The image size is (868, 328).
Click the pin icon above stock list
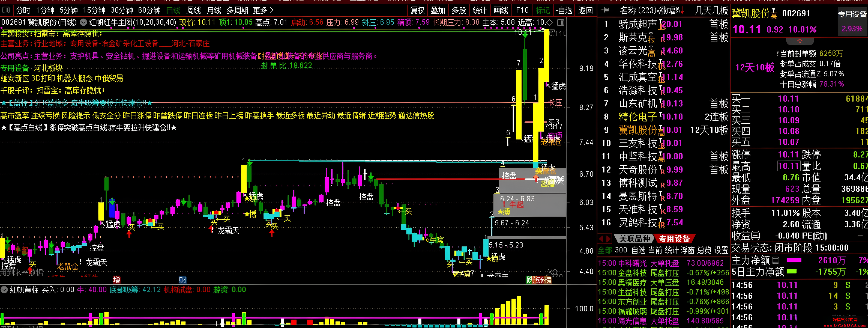coord(604,10)
